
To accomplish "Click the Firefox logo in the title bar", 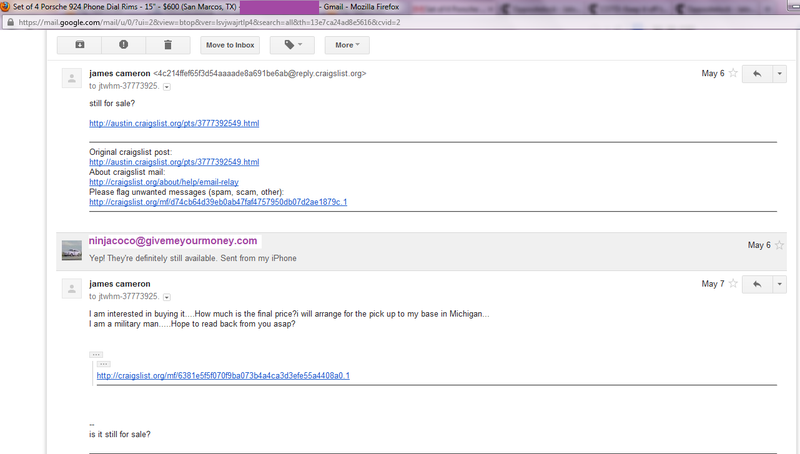I will (x=5, y=7).
